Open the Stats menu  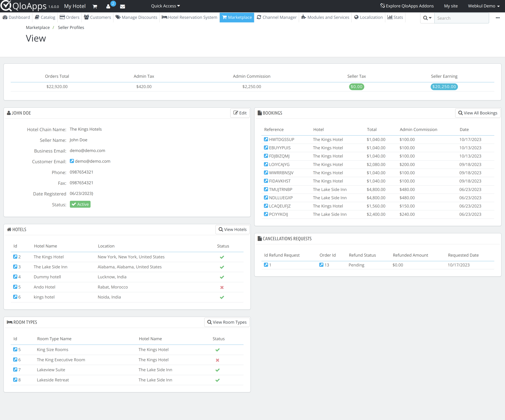395,17
